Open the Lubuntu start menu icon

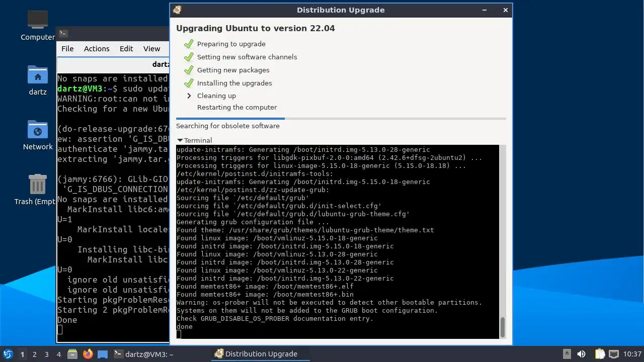tap(8, 354)
